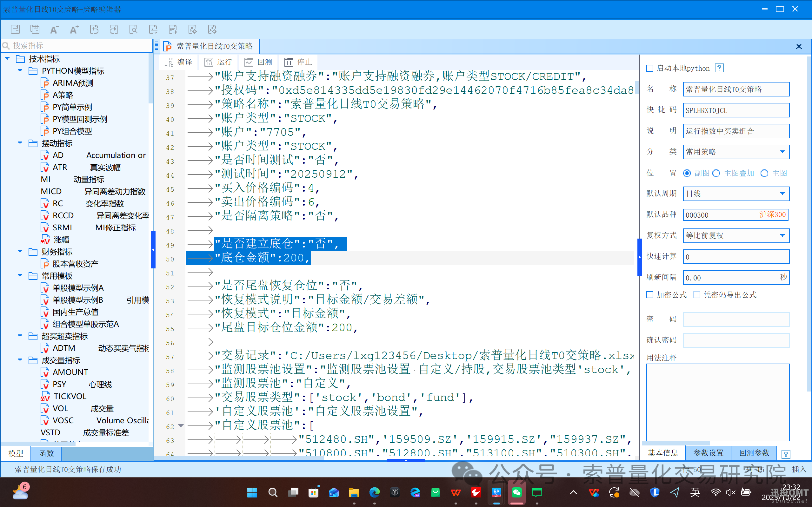Click the find and replace icon
Viewport: 812px width, 507px height.
(153, 29)
